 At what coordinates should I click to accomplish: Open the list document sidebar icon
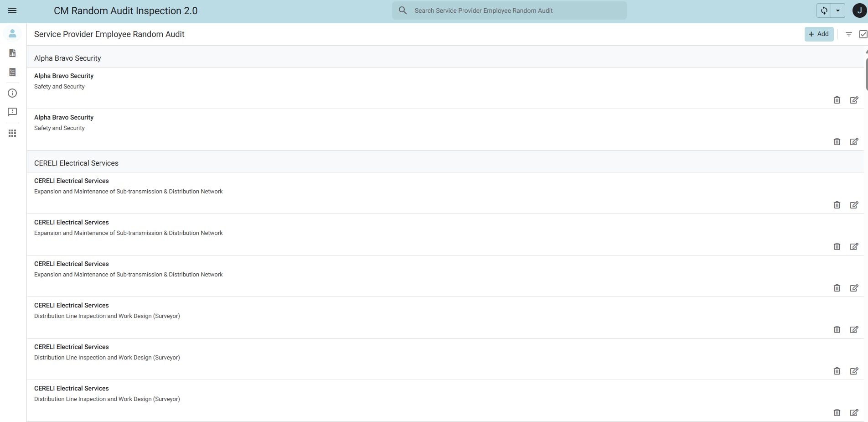tap(12, 72)
